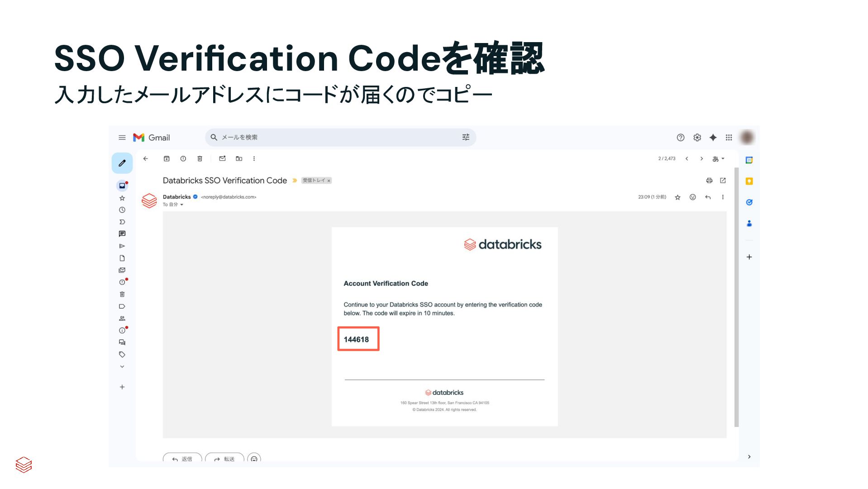Open more actions menu in email toolbar

tap(254, 158)
